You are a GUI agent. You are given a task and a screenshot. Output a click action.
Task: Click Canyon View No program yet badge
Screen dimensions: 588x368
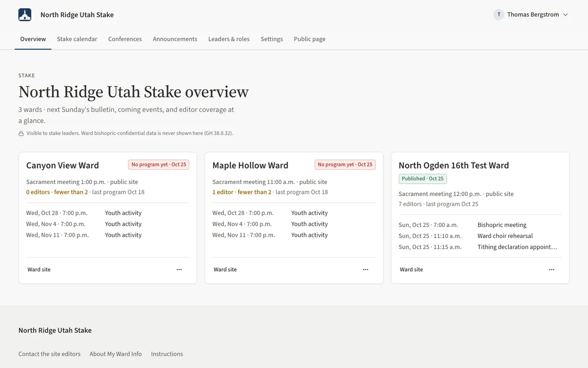pos(159,164)
